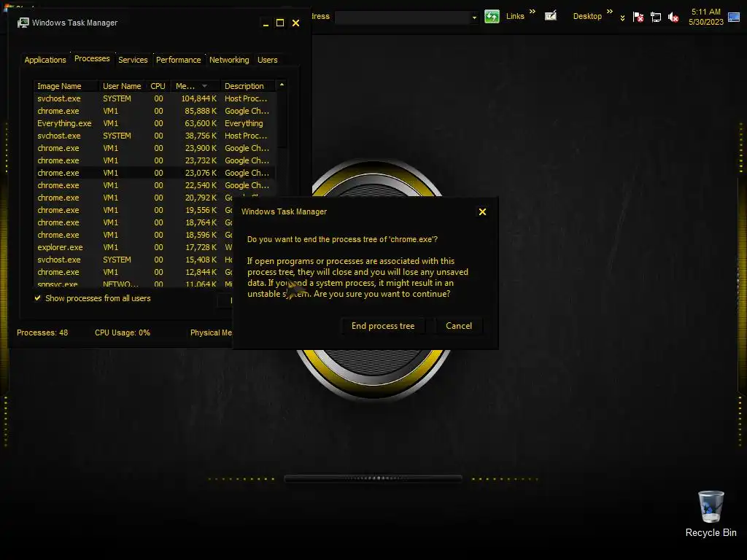Screen dimensions: 747x560
Task: Click the Processes: 48 status text
Action: (42, 332)
